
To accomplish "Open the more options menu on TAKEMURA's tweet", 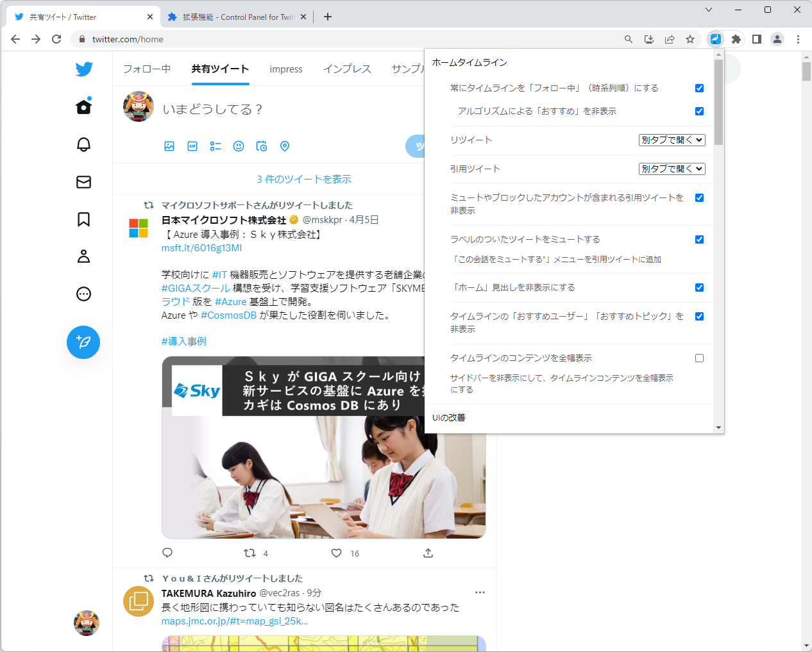I will click(480, 592).
